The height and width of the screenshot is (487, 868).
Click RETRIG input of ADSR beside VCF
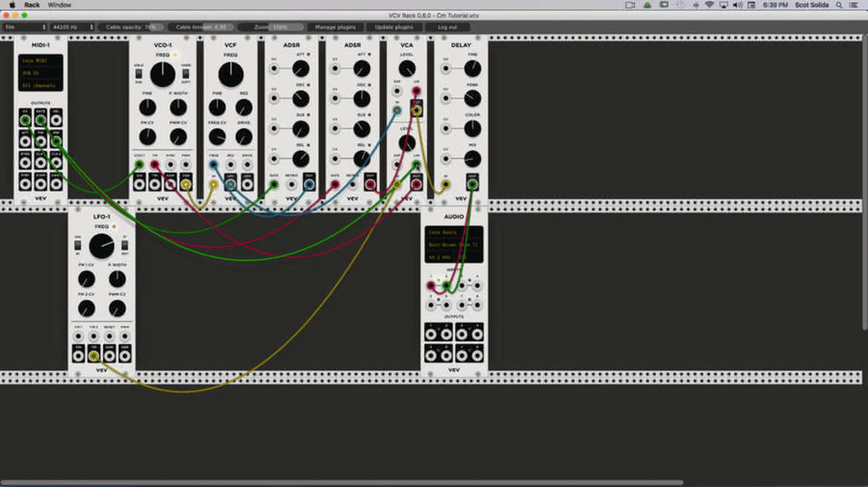292,185
